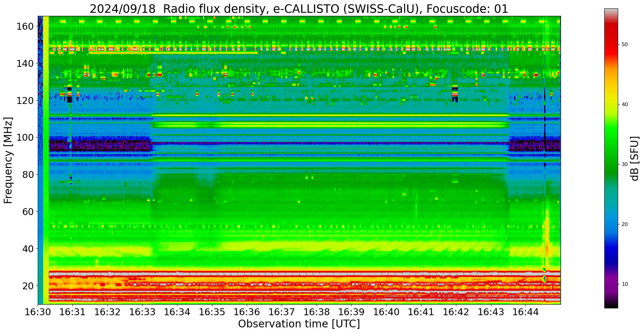Click the 'dB [SFU]' colorbar label
644x333 pixels.
(635, 158)
